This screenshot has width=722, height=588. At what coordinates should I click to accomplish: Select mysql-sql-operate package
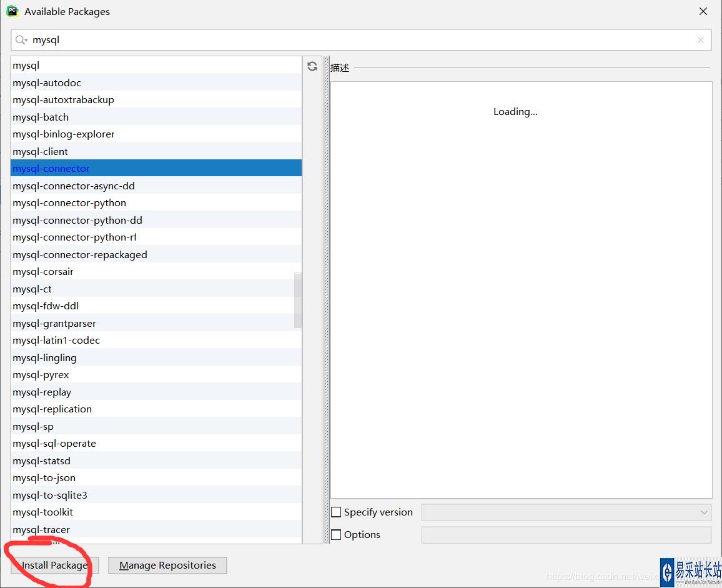pyautogui.click(x=156, y=443)
